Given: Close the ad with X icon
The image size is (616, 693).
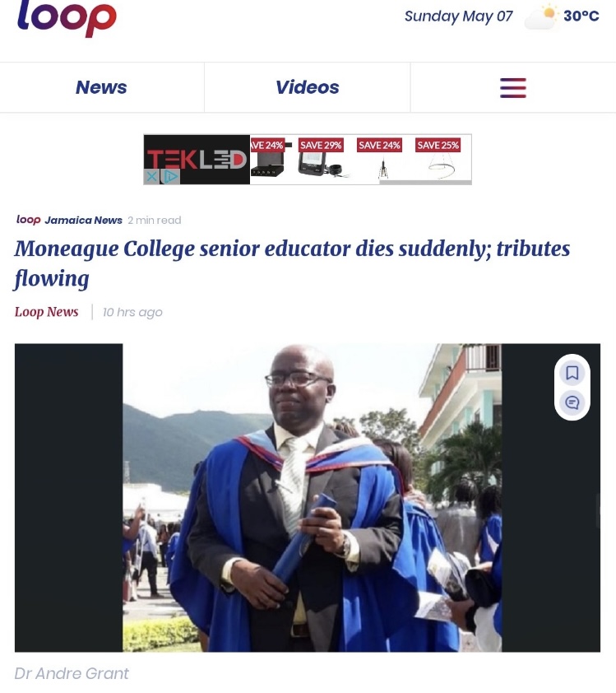Looking at the screenshot, I should [x=151, y=177].
